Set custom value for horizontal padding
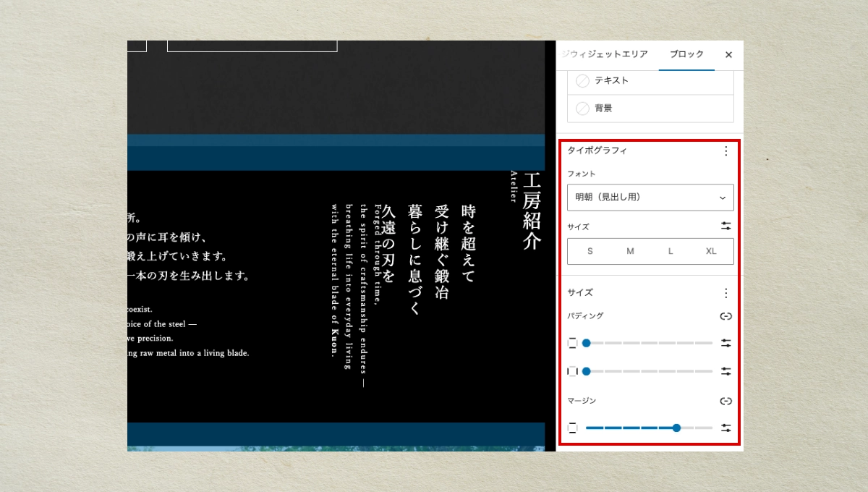The height and width of the screenshot is (492, 868). [x=726, y=371]
